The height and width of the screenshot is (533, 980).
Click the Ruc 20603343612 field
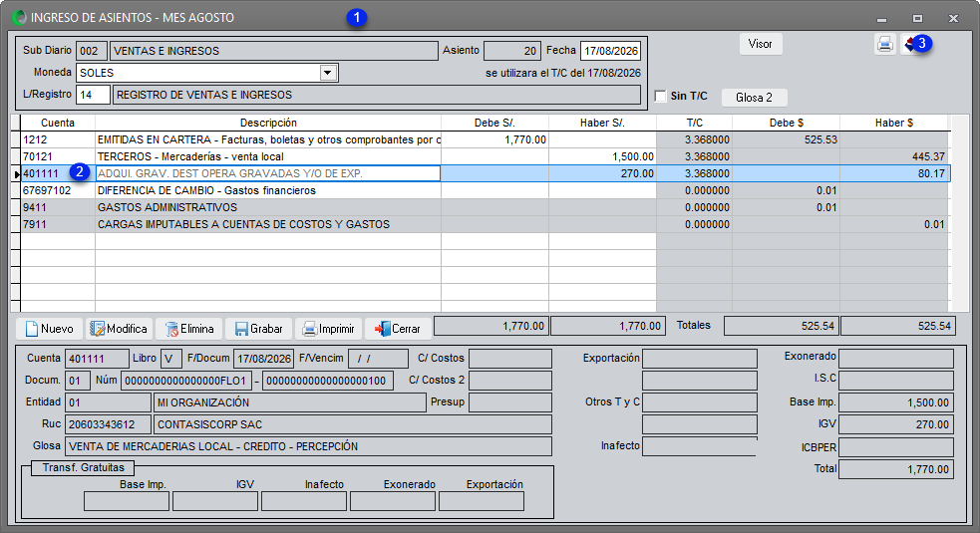coord(108,424)
